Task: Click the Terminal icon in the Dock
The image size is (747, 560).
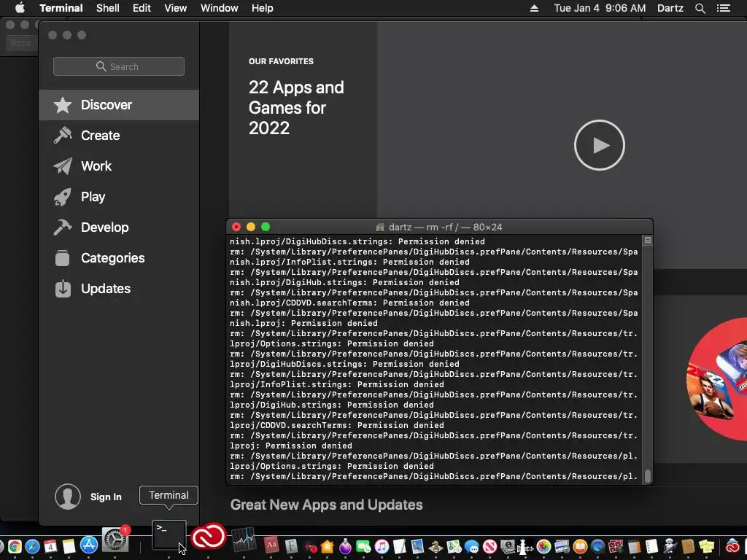Action: (169, 534)
